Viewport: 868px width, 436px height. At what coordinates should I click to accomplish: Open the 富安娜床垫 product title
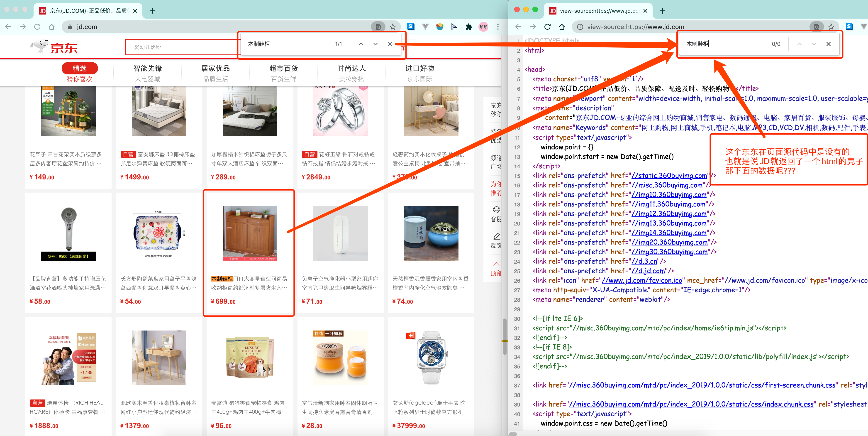point(158,159)
